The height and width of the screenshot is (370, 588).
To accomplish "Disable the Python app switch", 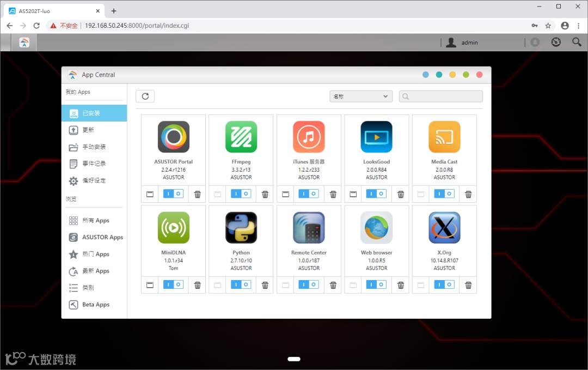I will tap(241, 284).
